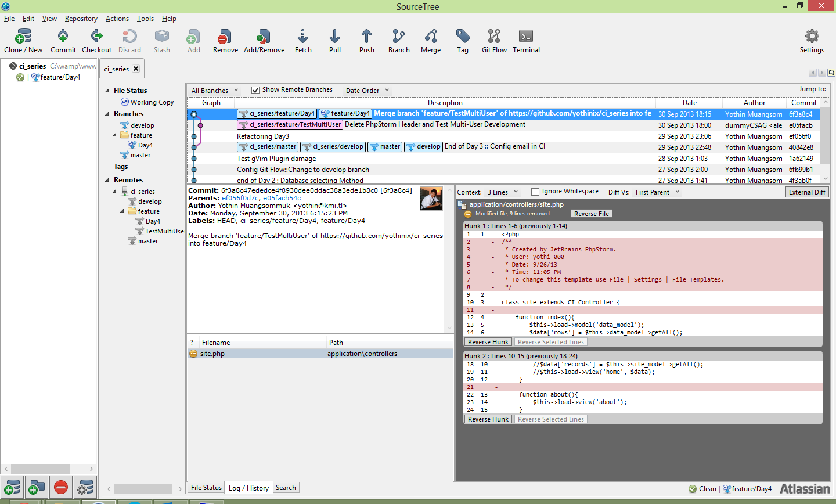Open the Terminal toolbar icon
Screen dimensions: 836x504
[526, 41]
